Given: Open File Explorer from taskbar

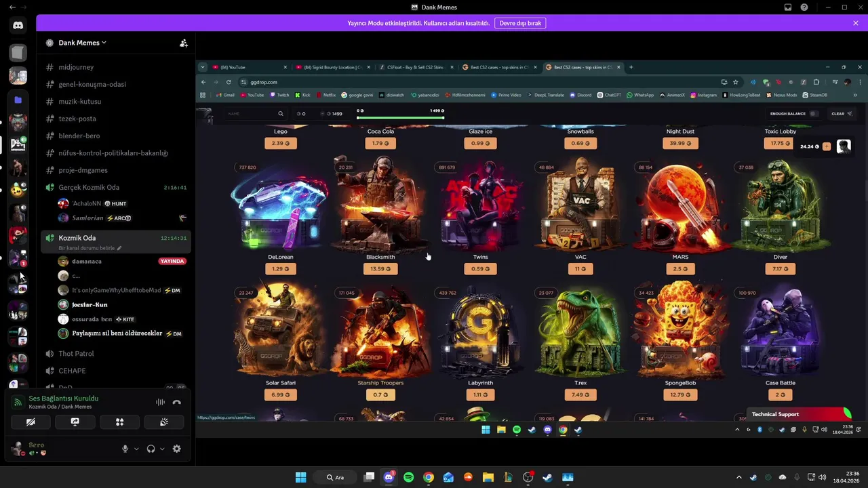Looking at the screenshot, I should coord(488,477).
